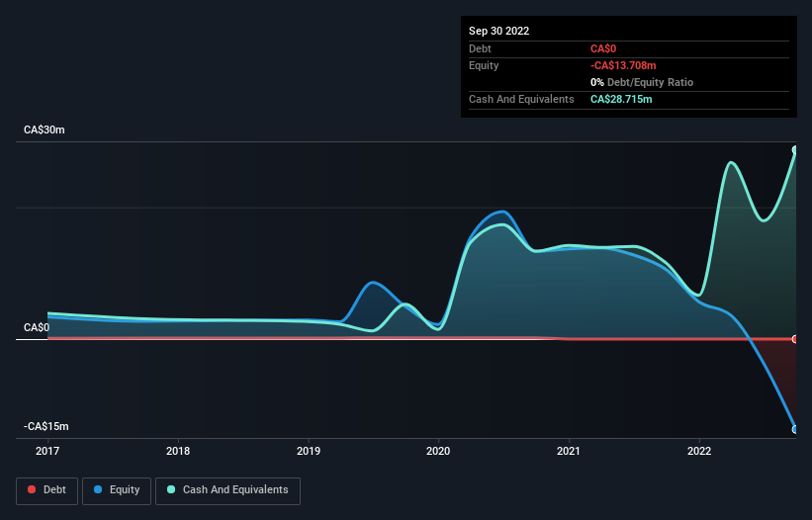Image resolution: width=812 pixels, height=520 pixels.
Task: Click the red Debt legend dot
Action: 32,489
